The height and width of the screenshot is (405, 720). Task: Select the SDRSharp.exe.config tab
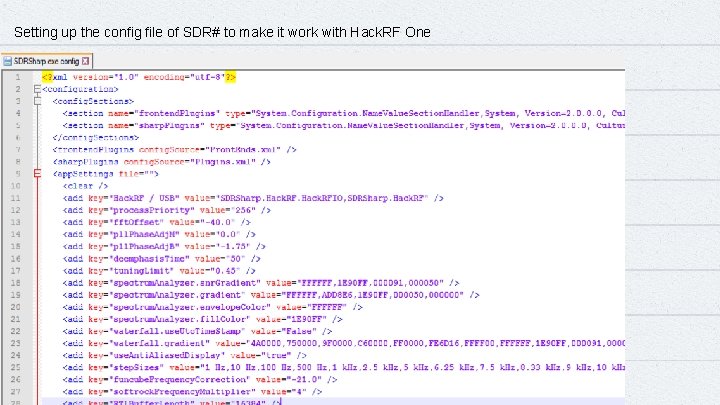pos(46,61)
